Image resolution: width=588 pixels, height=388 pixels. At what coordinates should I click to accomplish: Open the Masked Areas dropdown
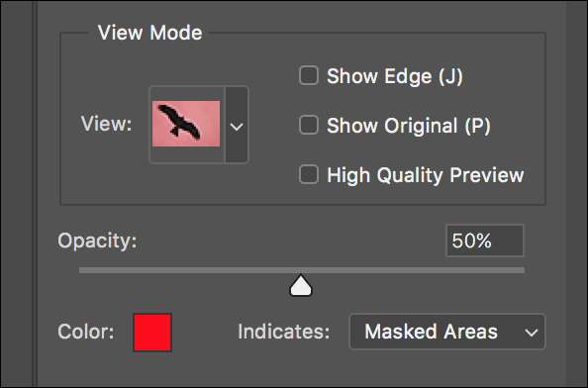click(447, 332)
